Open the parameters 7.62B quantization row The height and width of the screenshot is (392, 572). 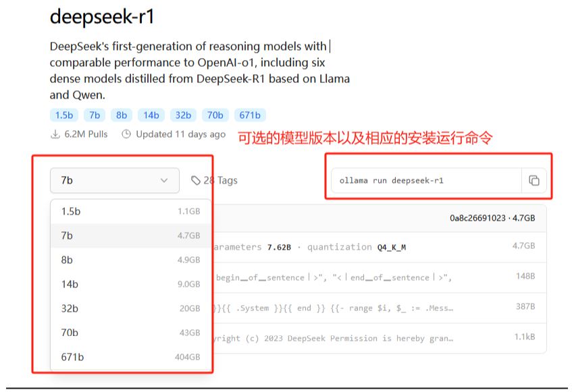click(x=380, y=248)
